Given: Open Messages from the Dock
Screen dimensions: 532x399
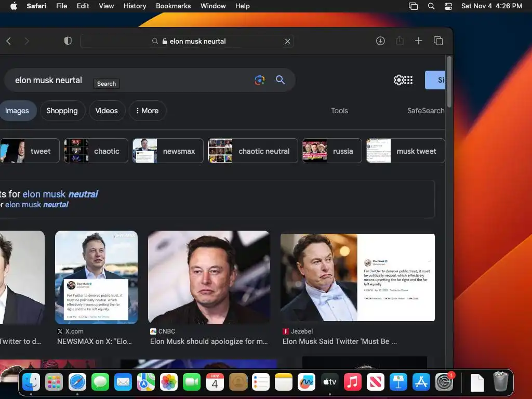Looking at the screenshot, I should 100,382.
